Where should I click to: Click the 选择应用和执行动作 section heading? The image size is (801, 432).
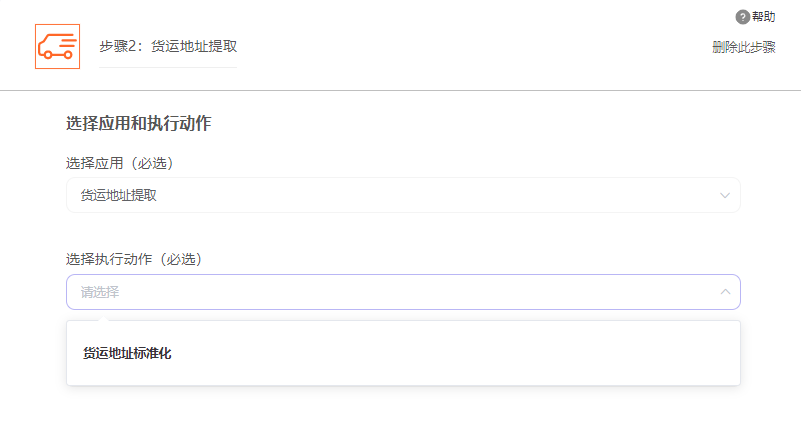(138, 124)
